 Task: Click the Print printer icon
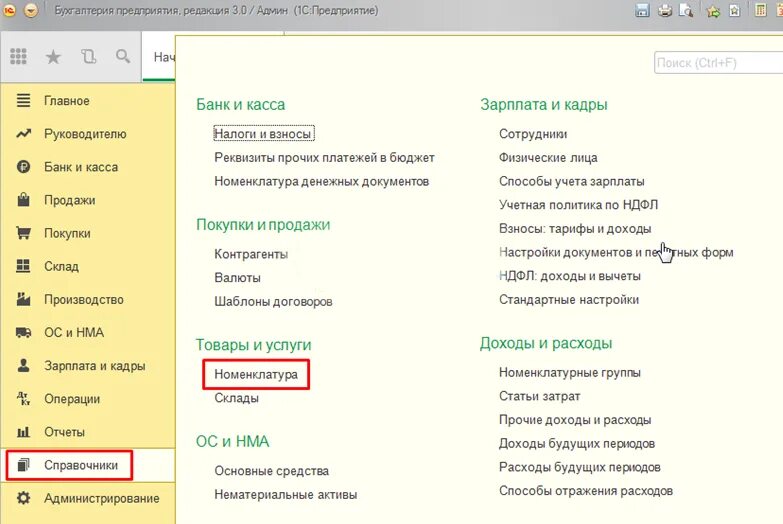(665, 10)
